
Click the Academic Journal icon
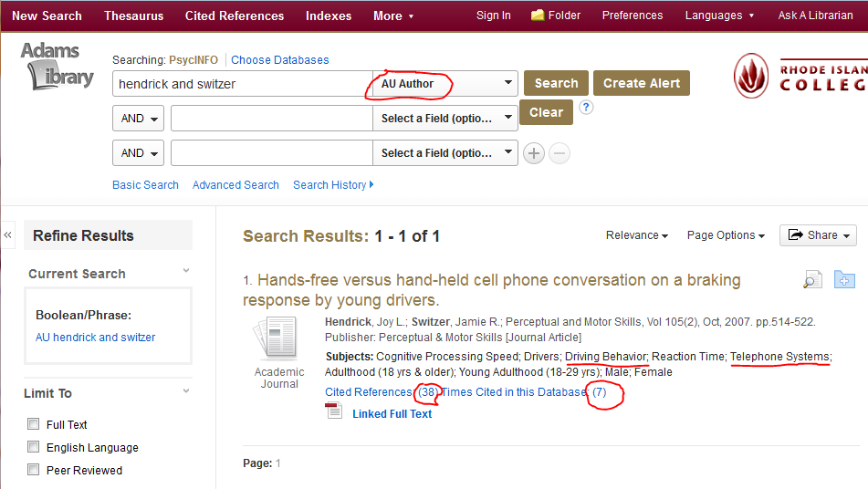276,338
